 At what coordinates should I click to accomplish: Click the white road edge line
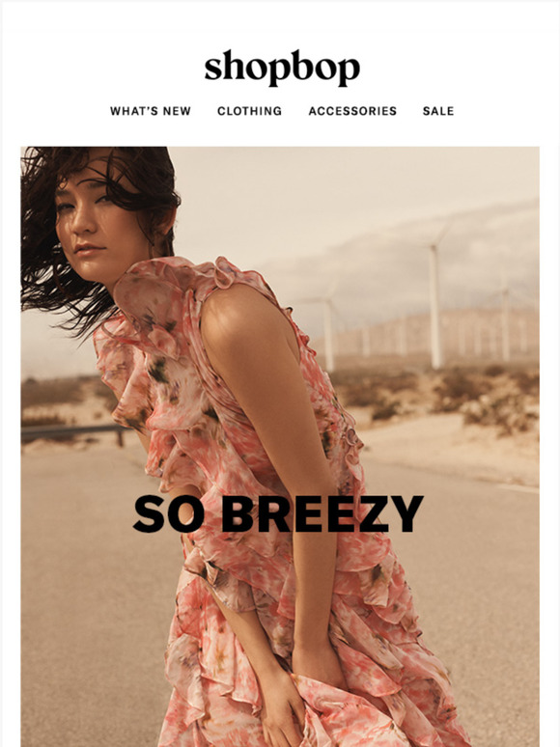(518, 488)
